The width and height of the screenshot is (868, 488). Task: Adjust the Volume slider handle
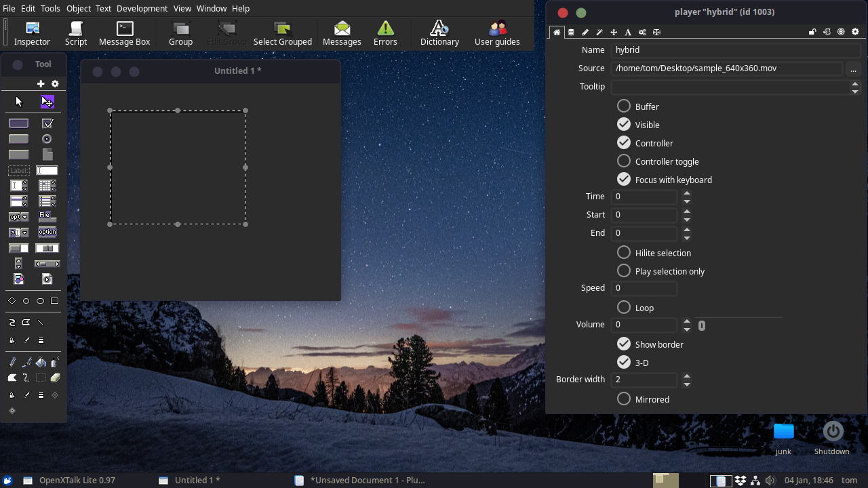point(702,325)
